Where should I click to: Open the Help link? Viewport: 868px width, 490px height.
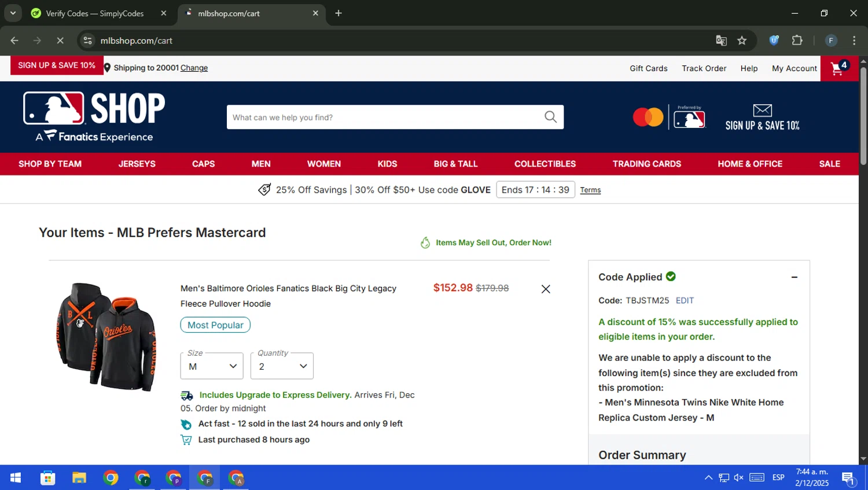pos(749,68)
